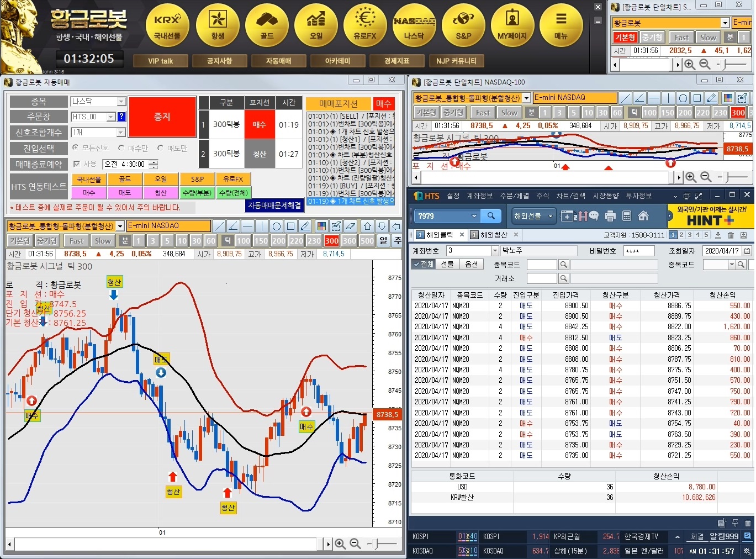
Task: Open the 나스닥 gold button
Action: [414, 25]
